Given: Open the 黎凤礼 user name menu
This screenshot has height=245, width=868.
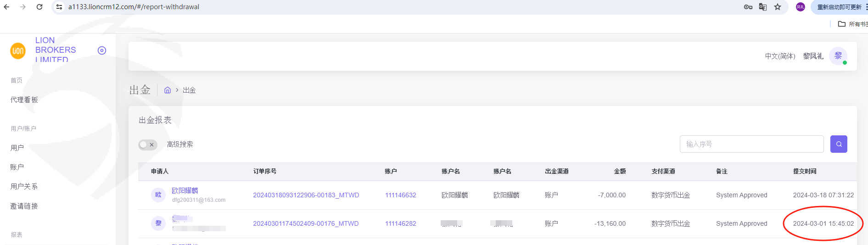Looking at the screenshot, I should pos(813,56).
